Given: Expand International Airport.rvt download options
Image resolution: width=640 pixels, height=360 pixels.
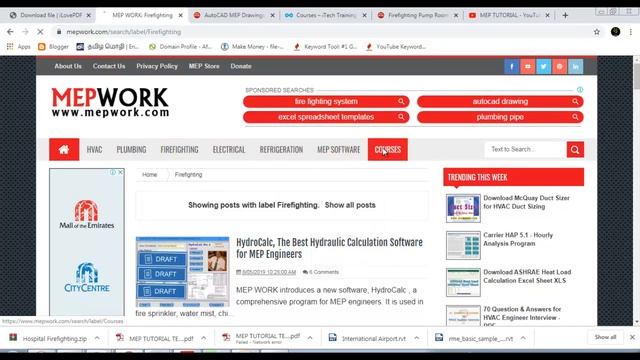Looking at the screenshot, I should 416,338.
